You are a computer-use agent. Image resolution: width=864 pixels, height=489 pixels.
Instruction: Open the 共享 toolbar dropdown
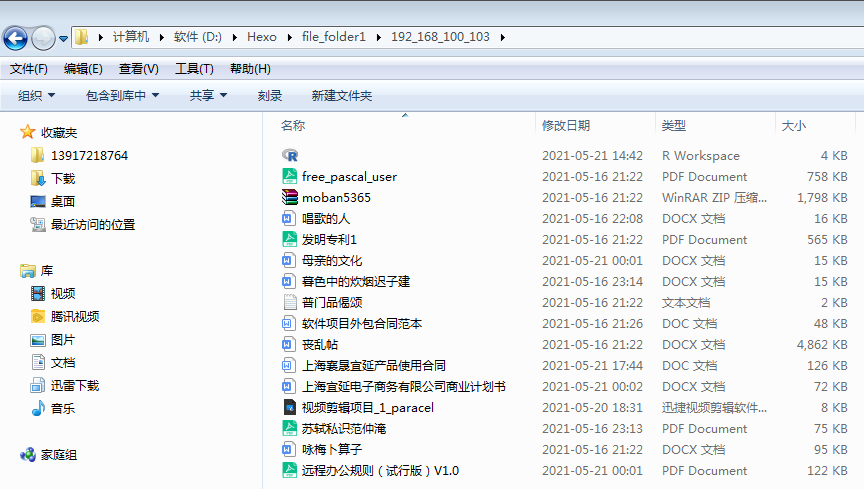[208, 96]
